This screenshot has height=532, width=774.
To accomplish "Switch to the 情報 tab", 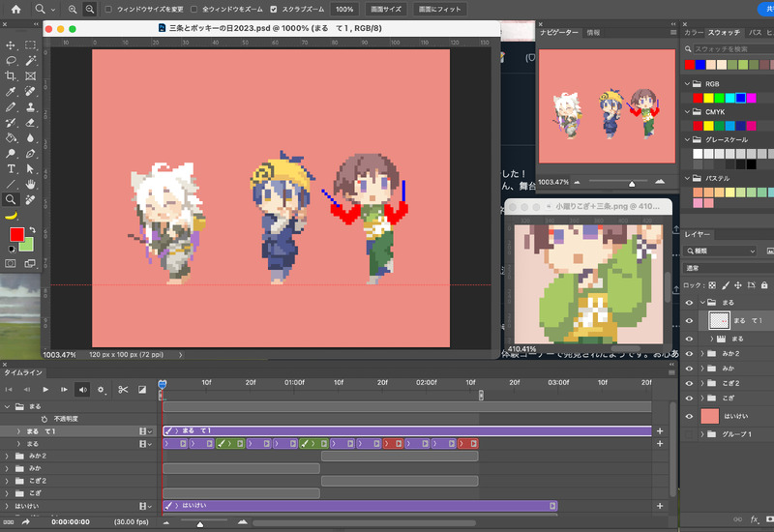I will tap(593, 32).
